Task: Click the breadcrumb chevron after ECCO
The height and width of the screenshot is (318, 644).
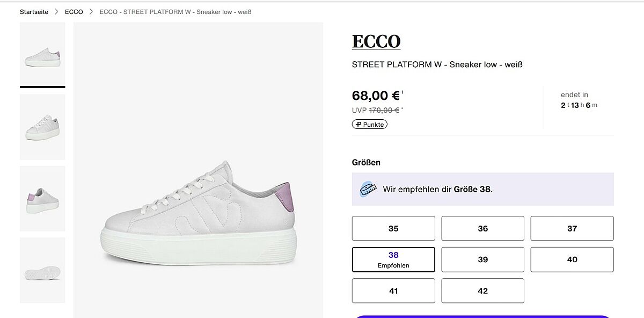Action: 91,12
